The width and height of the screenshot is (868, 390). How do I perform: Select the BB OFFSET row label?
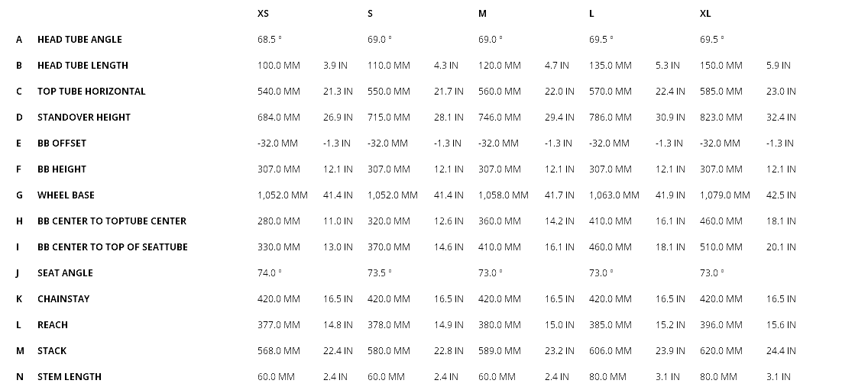pos(62,143)
